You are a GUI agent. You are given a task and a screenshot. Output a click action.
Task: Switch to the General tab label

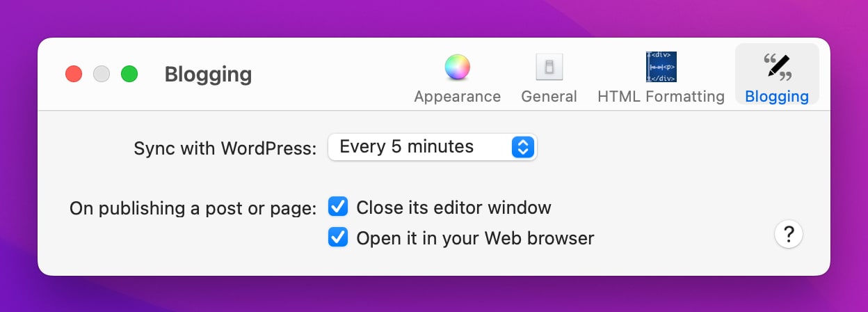click(549, 97)
